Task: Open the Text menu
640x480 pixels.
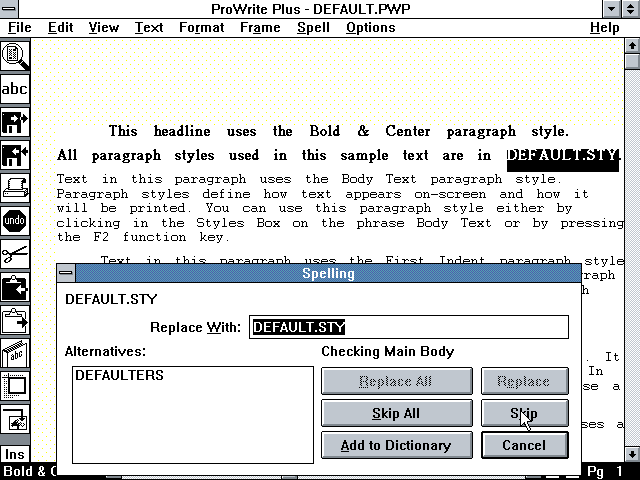Action: (x=149, y=27)
